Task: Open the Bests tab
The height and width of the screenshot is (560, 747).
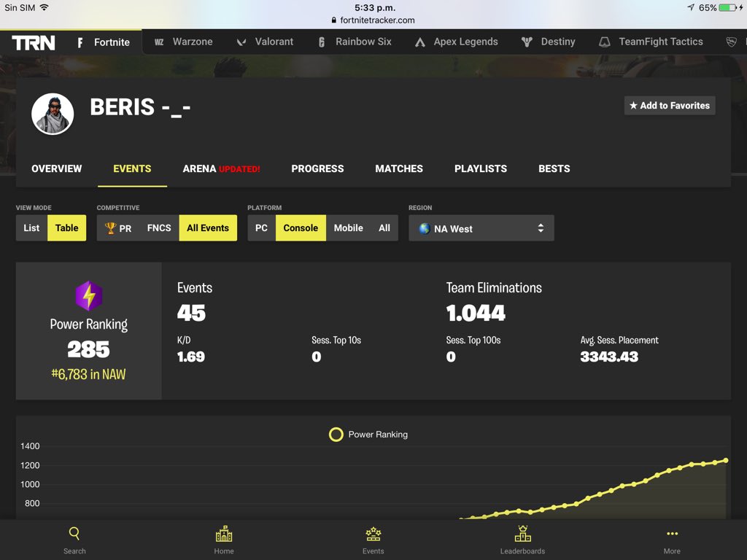Action: point(554,168)
